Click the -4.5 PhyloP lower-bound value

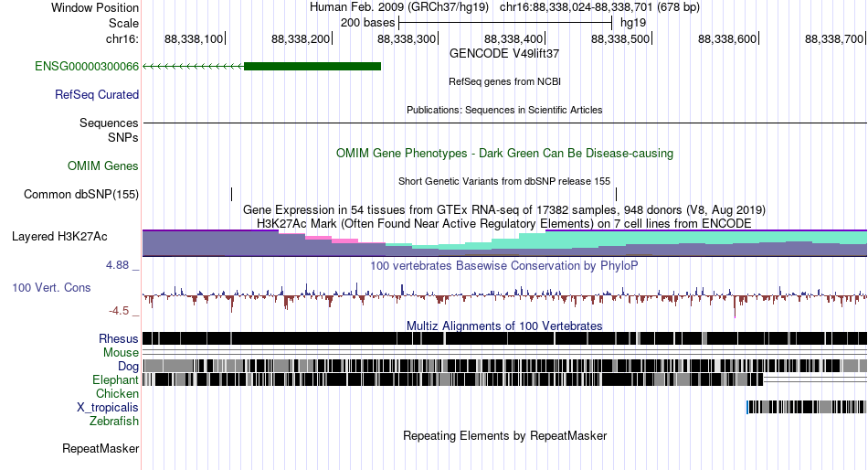(x=119, y=310)
